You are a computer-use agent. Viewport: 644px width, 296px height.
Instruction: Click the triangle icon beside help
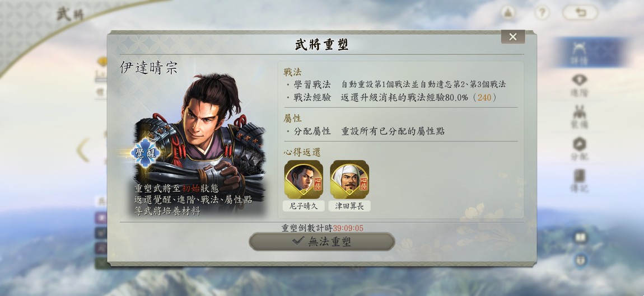[508, 13]
